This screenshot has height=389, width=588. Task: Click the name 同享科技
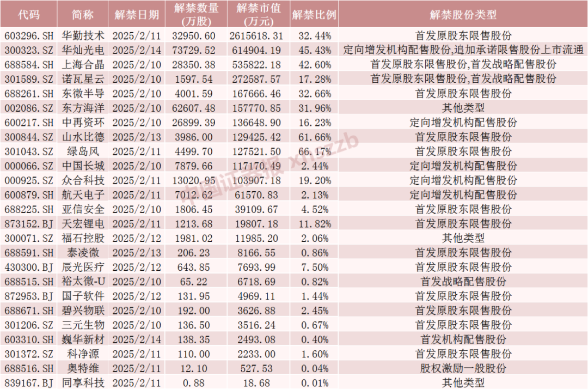83,382
